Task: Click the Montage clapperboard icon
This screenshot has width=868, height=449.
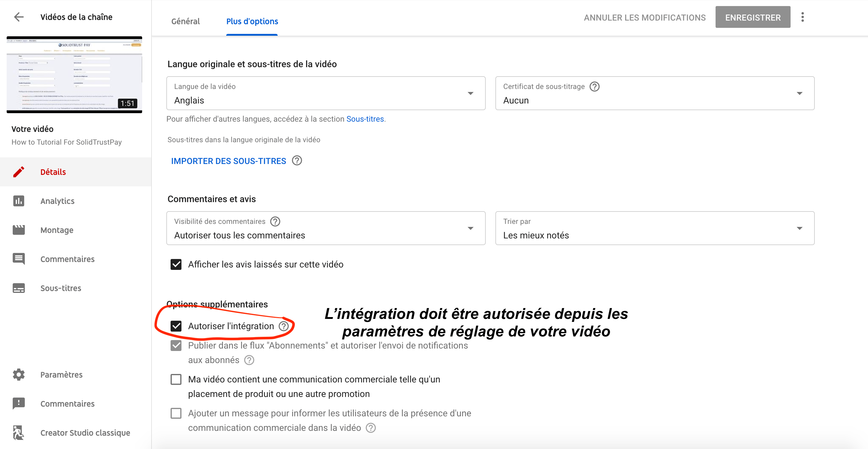Action: click(x=18, y=230)
